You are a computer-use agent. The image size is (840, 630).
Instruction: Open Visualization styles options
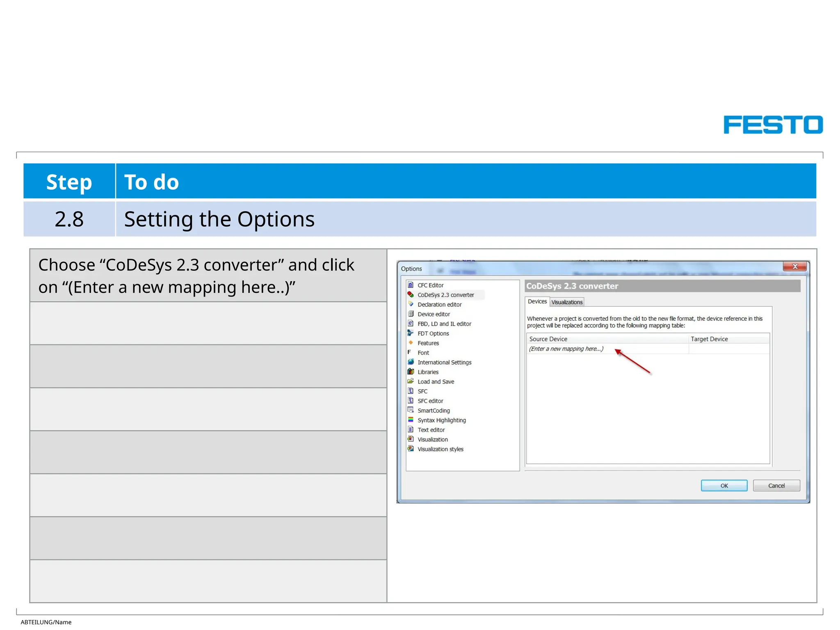point(441,449)
